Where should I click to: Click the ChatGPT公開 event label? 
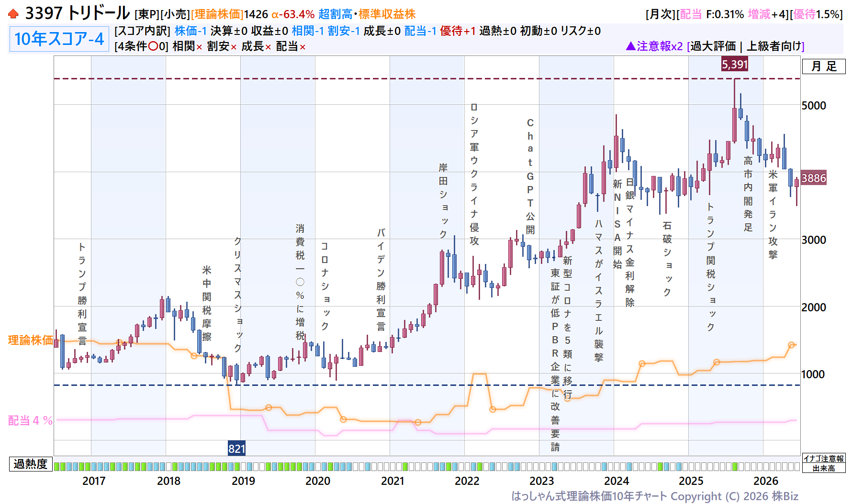pos(530,176)
